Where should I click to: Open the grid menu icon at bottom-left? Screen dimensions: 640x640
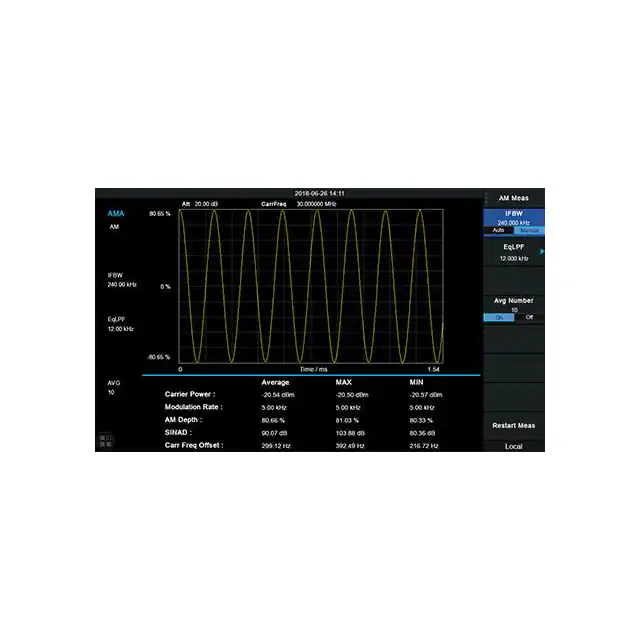[x=106, y=440]
